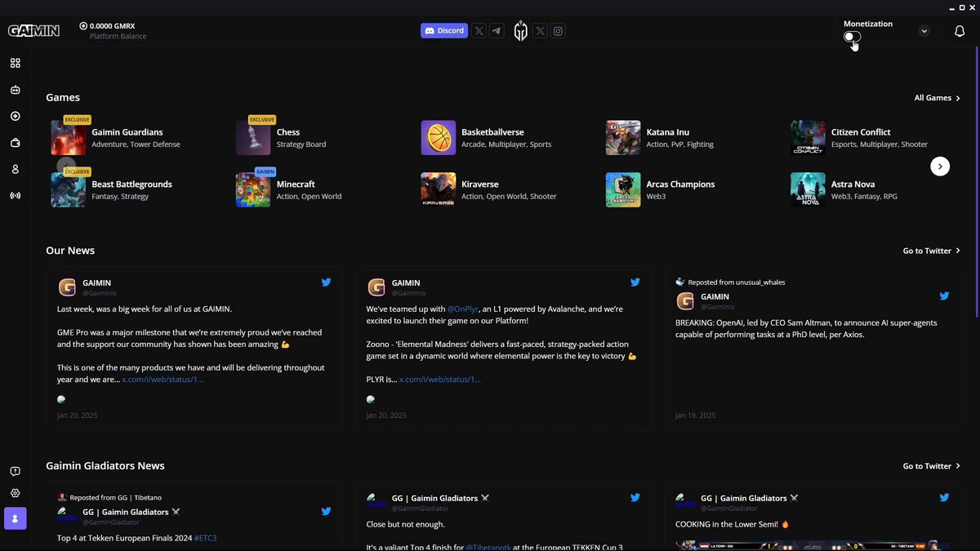Image resolution: width=980 pixels, height=551 pixels.
Task: Show previous games with the left arrow
Action: click(66, 167)
